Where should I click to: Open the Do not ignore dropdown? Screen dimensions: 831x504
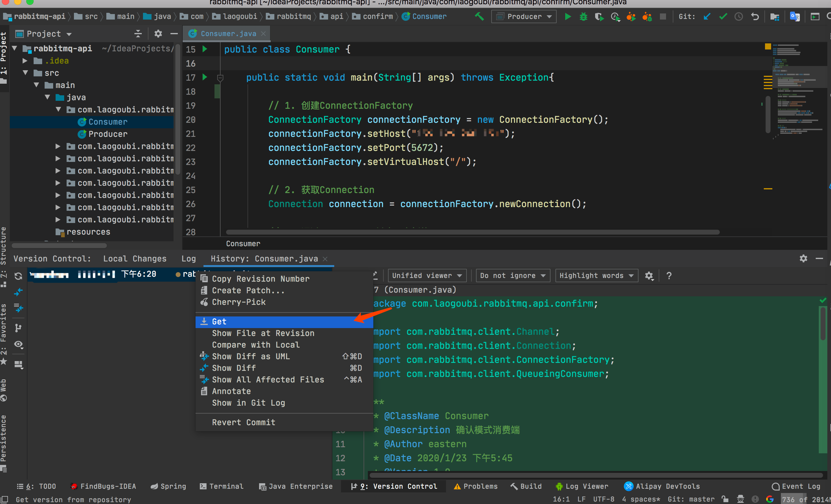point(513,276)
